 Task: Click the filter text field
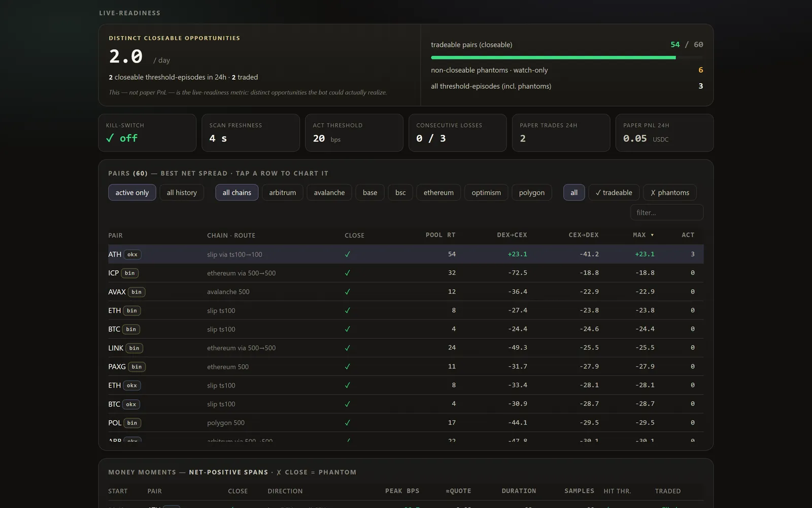tap(667, 212)
